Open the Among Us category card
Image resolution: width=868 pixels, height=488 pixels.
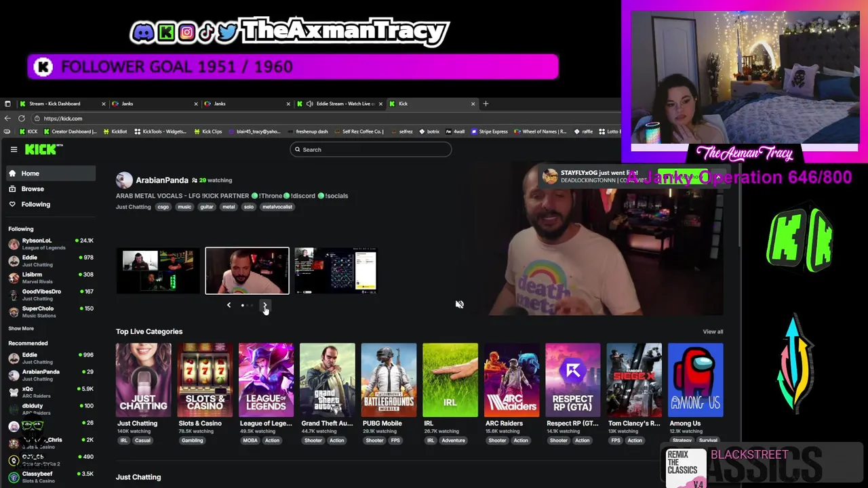coord(695,380)
